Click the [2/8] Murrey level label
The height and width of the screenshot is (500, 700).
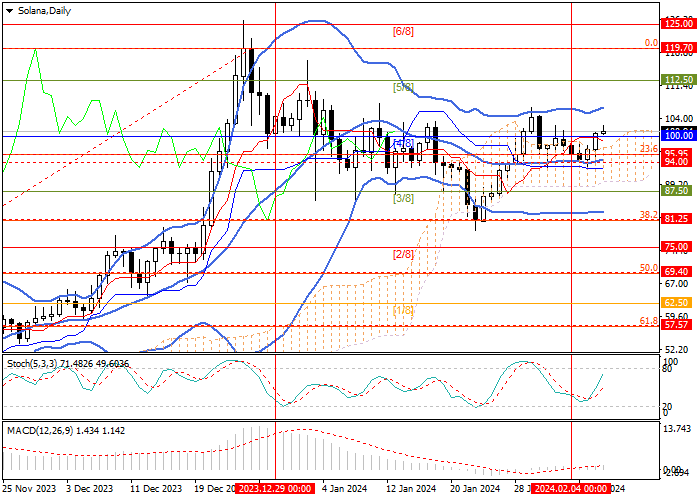[x=403, y=254]
